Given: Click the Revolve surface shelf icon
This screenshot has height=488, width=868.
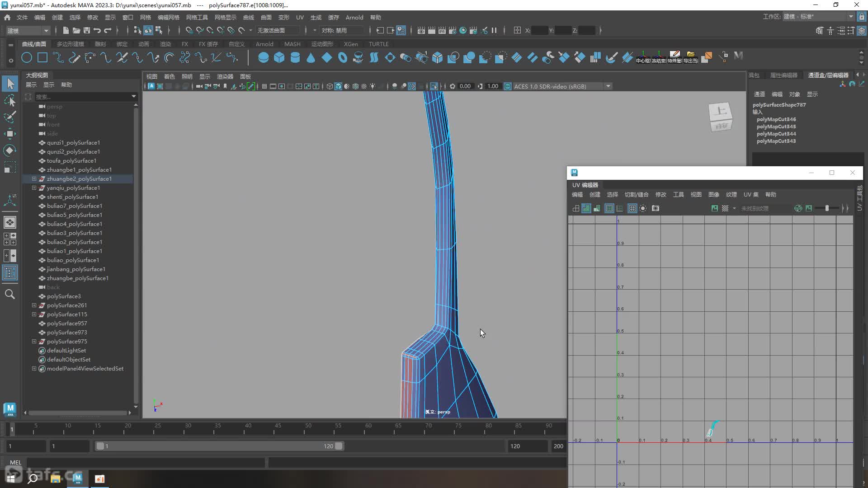Looking at the screenshot, I should coord(358,58).
